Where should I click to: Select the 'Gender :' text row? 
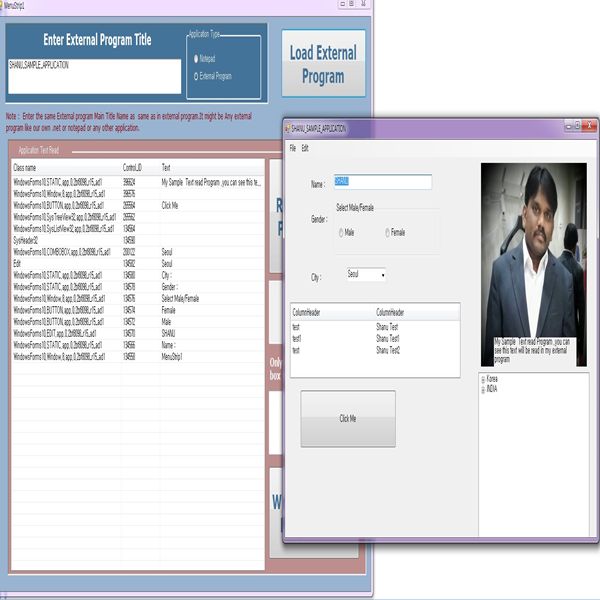click(x=138, y=287)
